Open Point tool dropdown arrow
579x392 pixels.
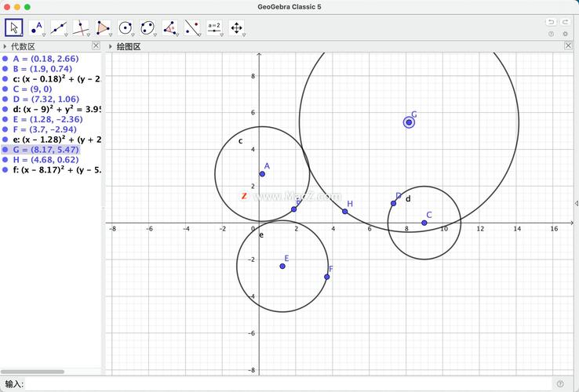pos(44,35)
